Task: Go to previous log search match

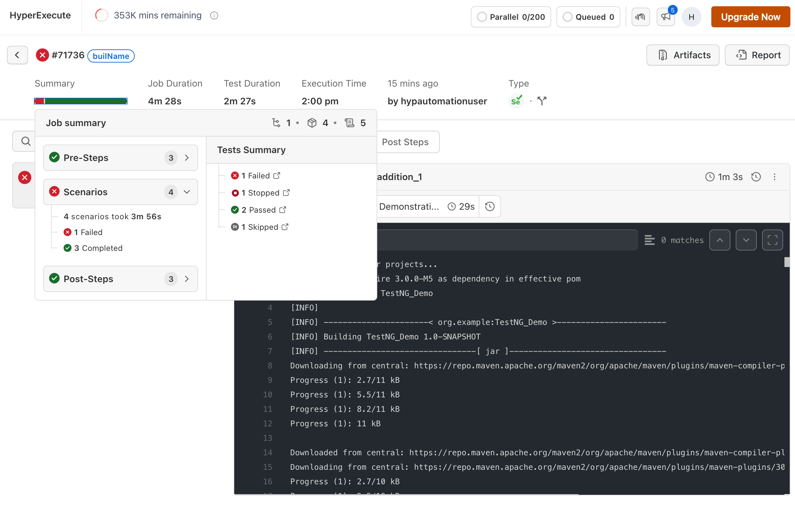Action: [x=720, y=240]
